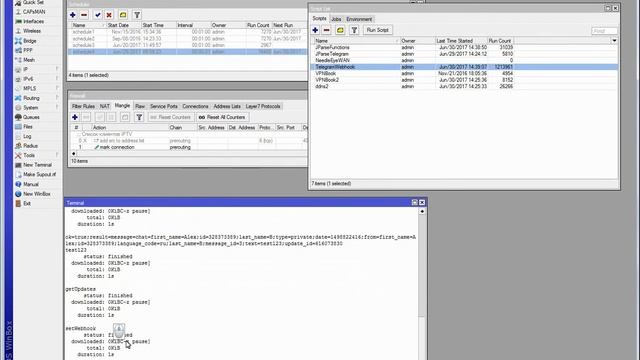
Task: Open Raw tab in Firewall
Action: [x=140, y=106]
